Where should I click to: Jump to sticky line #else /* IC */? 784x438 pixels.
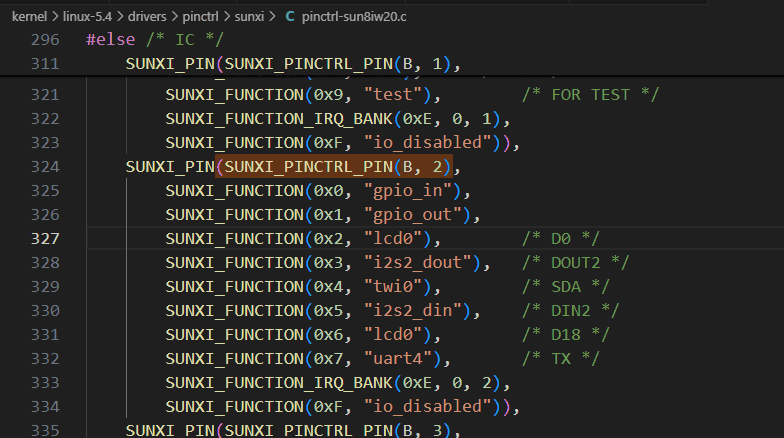(155, 41)
